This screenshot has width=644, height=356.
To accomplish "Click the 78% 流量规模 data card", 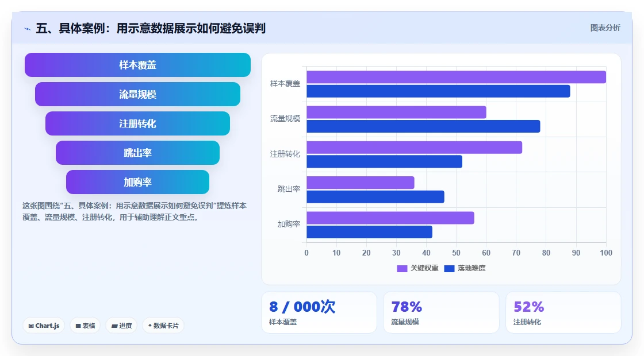I will coord(441,312).
